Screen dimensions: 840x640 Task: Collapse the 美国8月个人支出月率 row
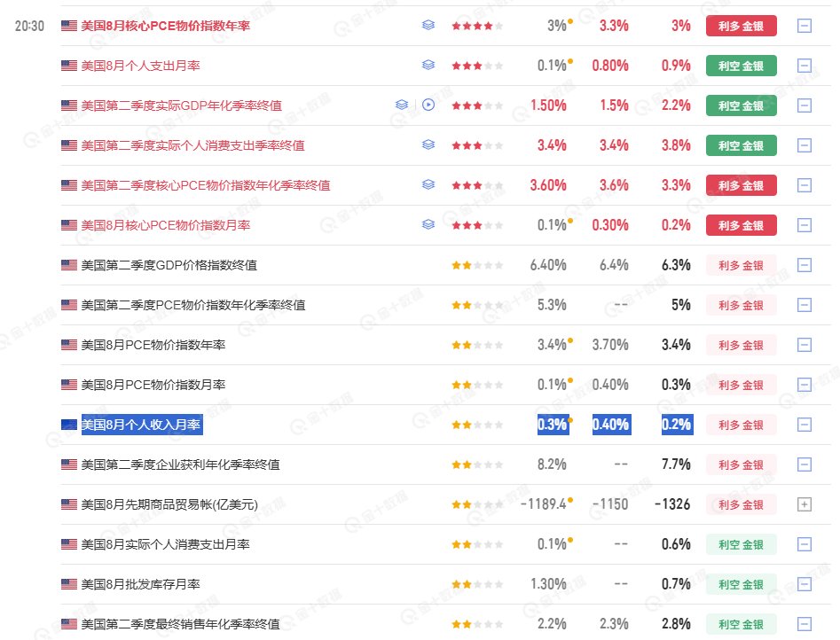[805, 66]
